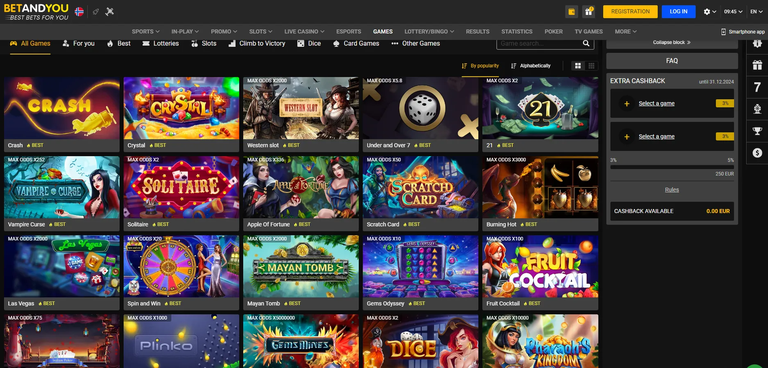
Task: Open the ESPORTS nav item
Action: 349,31
